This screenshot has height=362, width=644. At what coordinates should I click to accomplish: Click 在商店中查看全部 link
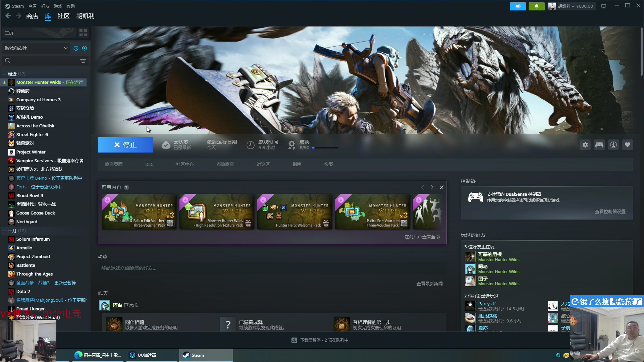point(422,237)
